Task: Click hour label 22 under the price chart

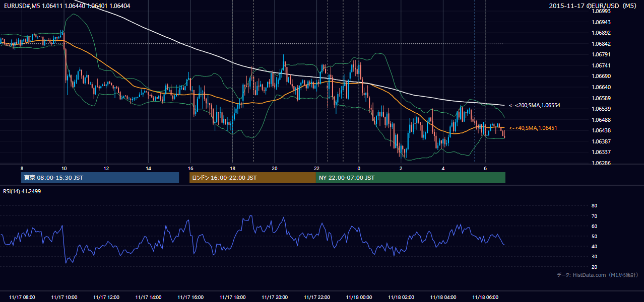Action: point(316,168)
